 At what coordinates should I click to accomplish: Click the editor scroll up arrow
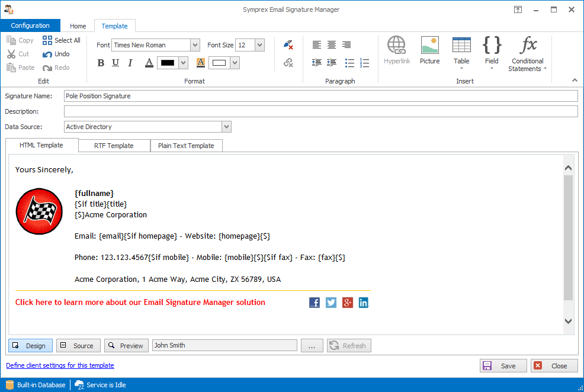point(568,168)
